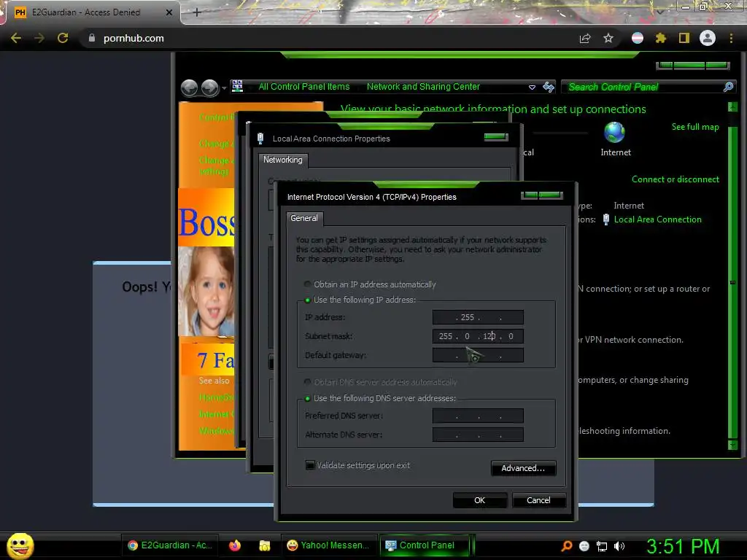The height and width of the screenshot is (560, 747).
Task: Open Start menu smiley button
Action: [20, 545]
